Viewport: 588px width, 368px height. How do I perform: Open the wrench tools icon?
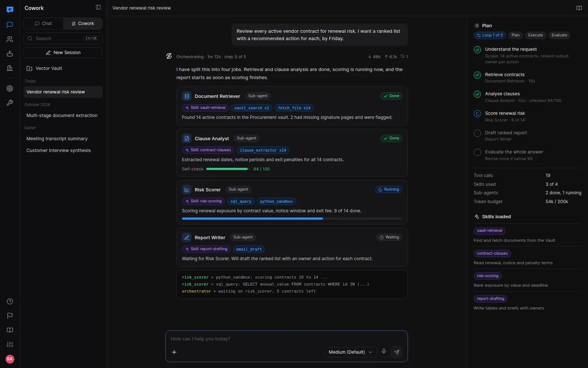click(10, 103)
